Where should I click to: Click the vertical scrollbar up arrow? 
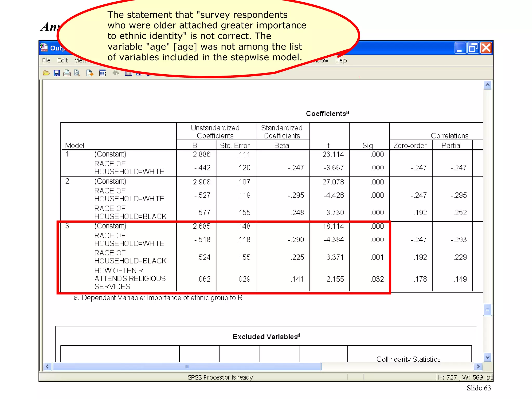point(487,85)
